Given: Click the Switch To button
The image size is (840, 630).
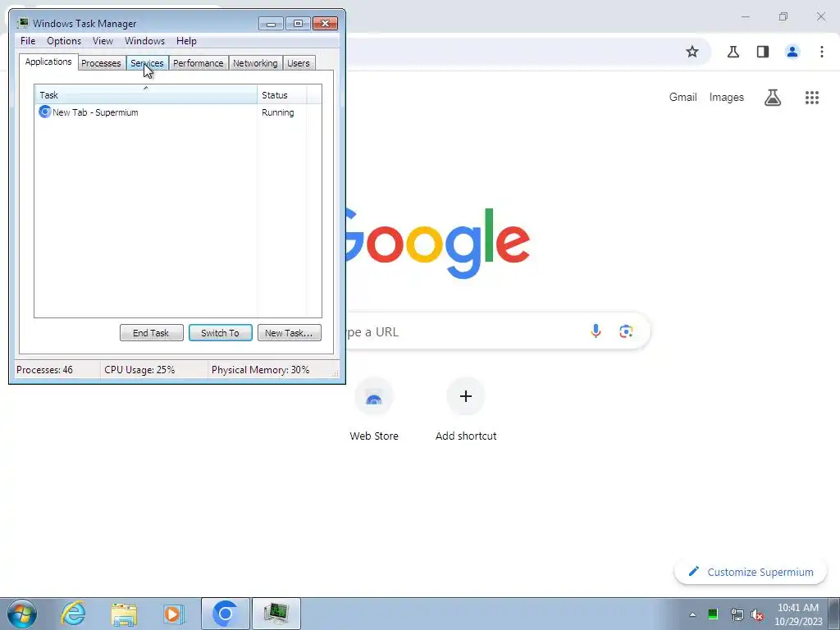Looking at the screenshot, I should [220, 333].
